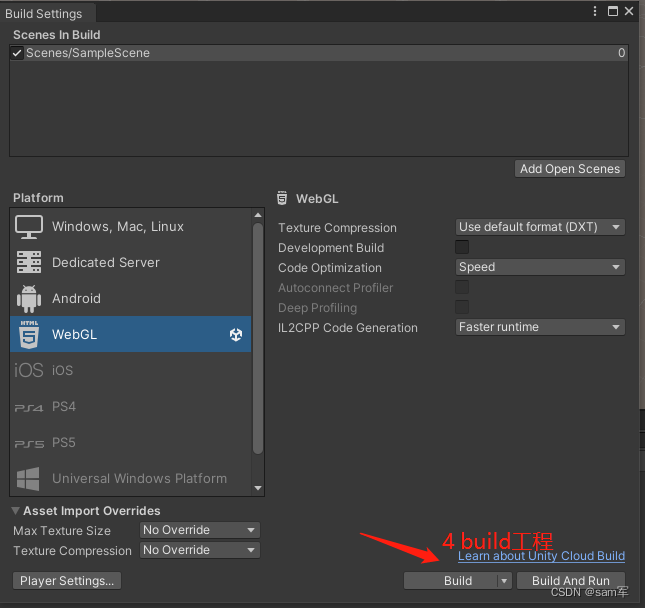Open the three-dot window options menu
The image size is (645, 608).
(x=595, y=11)
